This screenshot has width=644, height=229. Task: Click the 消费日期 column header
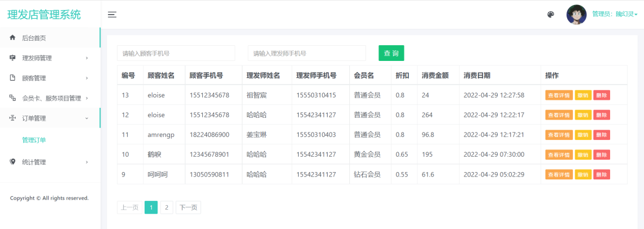(476, 76)
